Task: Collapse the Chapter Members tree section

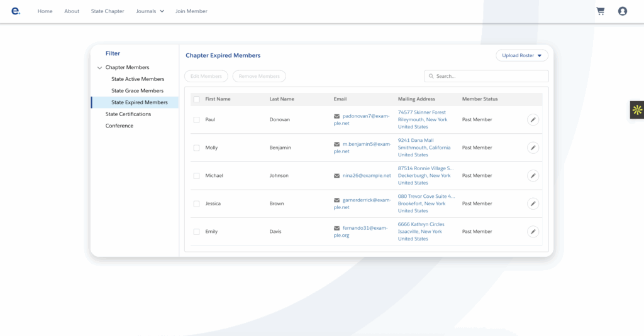Action: tap(99, 68)
